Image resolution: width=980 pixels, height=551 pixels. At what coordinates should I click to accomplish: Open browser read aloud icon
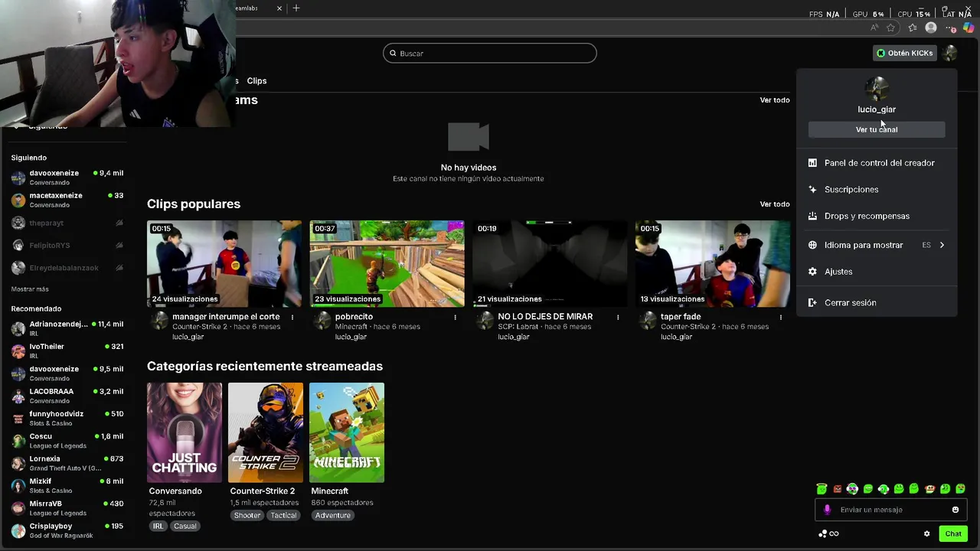[874, 28]
